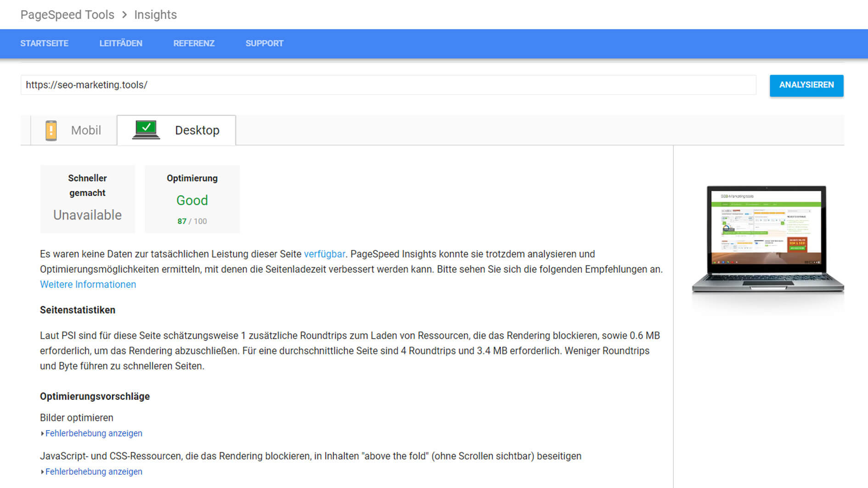
Task: Click the yellow phone warning icon
Action: click(51, 130)
